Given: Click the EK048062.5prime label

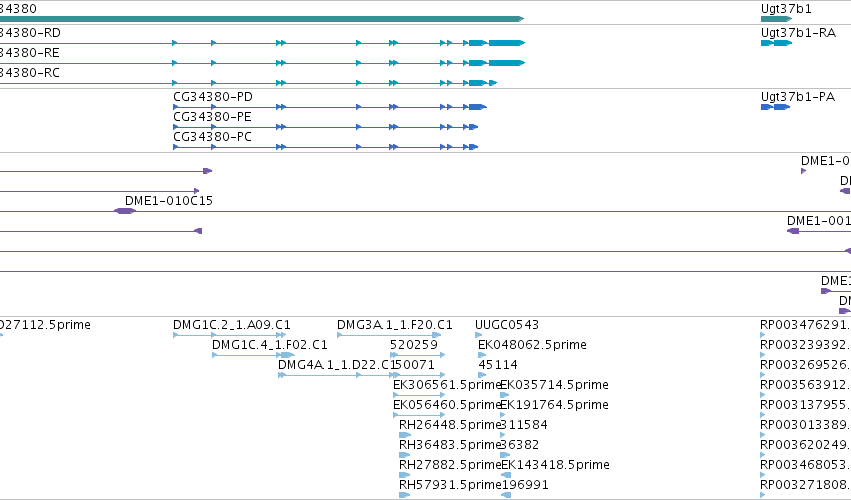Looking at the screenshot, I should [x=532, y=345].
